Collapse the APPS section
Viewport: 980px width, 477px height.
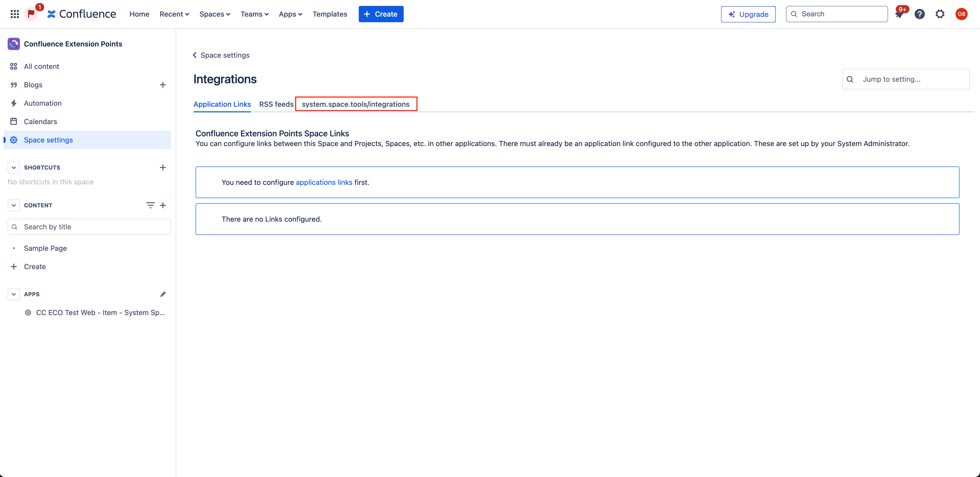(14, 294)
